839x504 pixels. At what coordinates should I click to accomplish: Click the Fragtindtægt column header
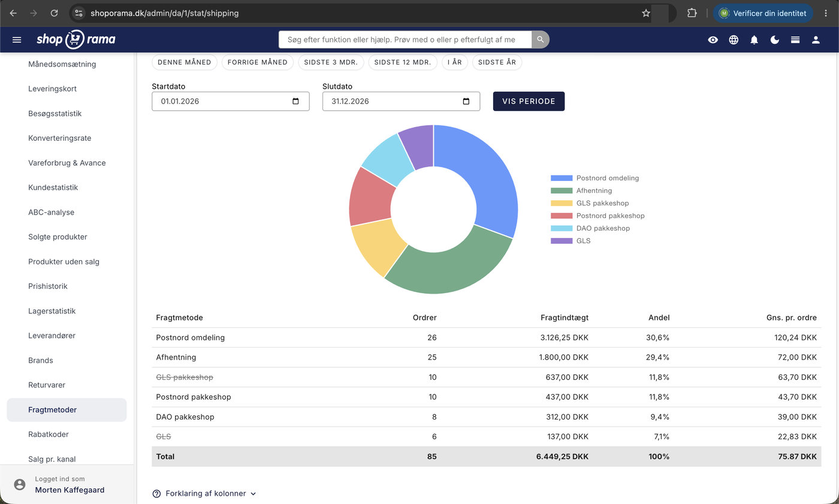(x=565, y=318)
